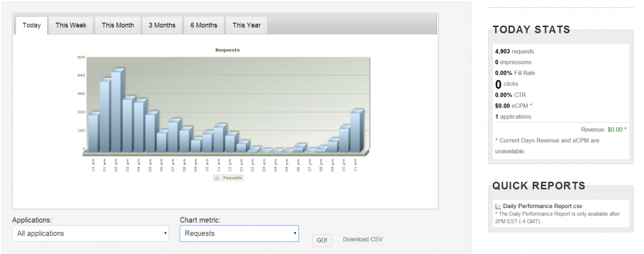
Task: Click the Daily Performance Report chart icon
Action: pyautogui.click(x=498, y=206)
